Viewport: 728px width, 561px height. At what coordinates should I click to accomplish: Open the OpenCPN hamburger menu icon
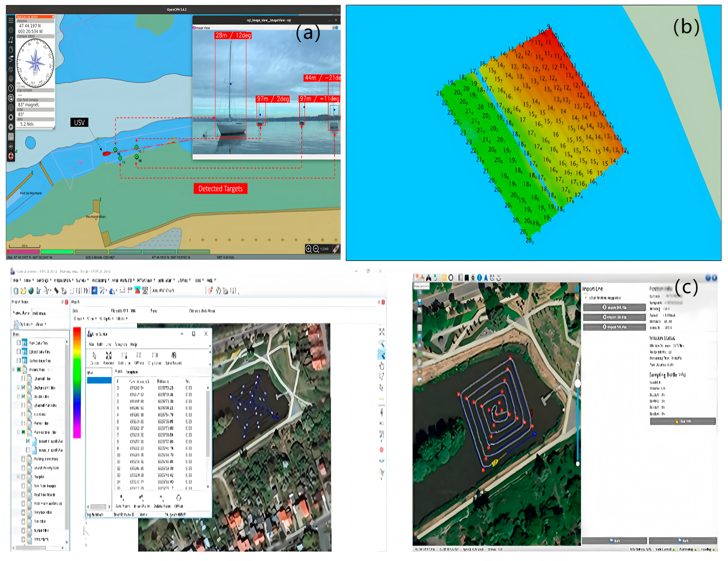[11, 21]
